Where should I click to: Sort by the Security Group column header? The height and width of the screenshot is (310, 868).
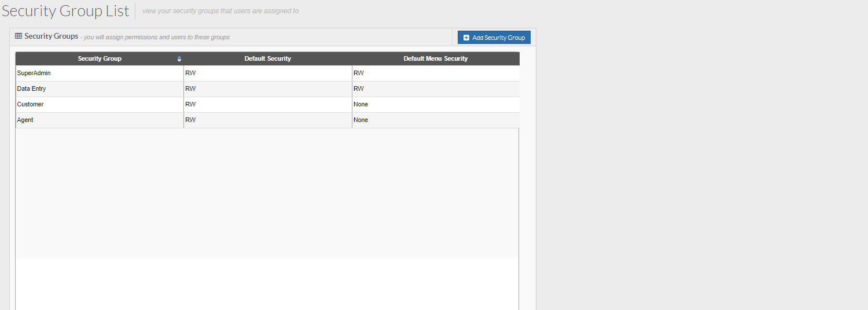pyautogui.click(x=100, y=59)
